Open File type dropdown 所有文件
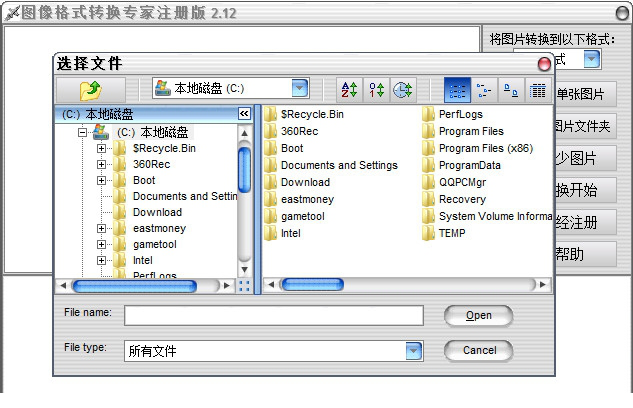The image size is (633, 408). [414, 351]
